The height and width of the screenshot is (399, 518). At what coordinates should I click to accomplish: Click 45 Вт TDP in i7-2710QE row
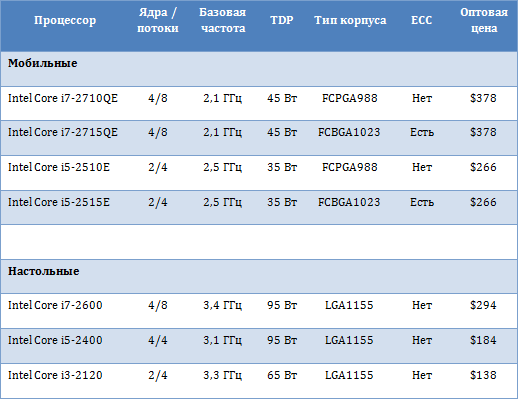coord(282,98)
